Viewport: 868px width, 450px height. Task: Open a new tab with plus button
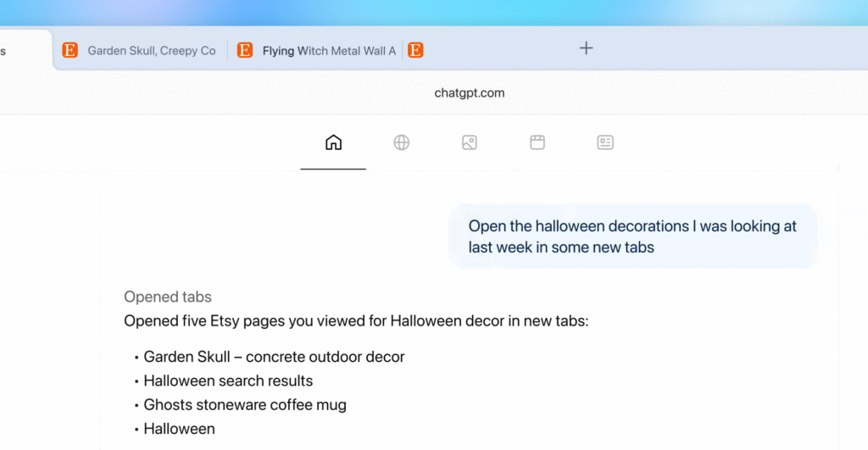(x=586, y=48)
